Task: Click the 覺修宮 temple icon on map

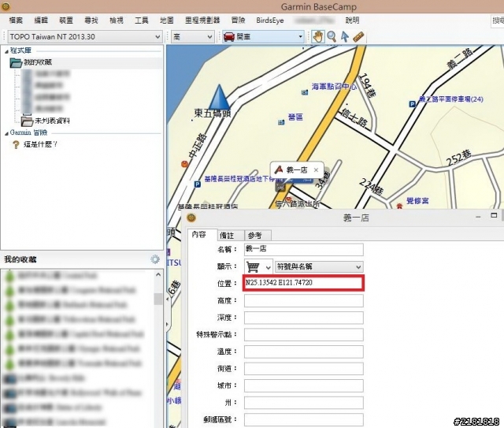Action: [x=399, y=205]
